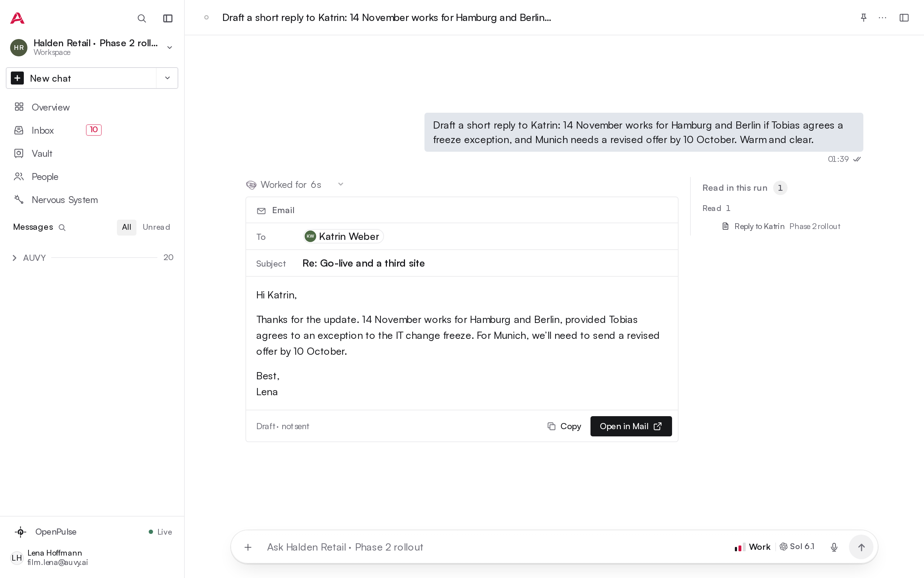Open the New chat dropdown arrow
The height and width of the screenshot is (578, 924).
(167, 78)
